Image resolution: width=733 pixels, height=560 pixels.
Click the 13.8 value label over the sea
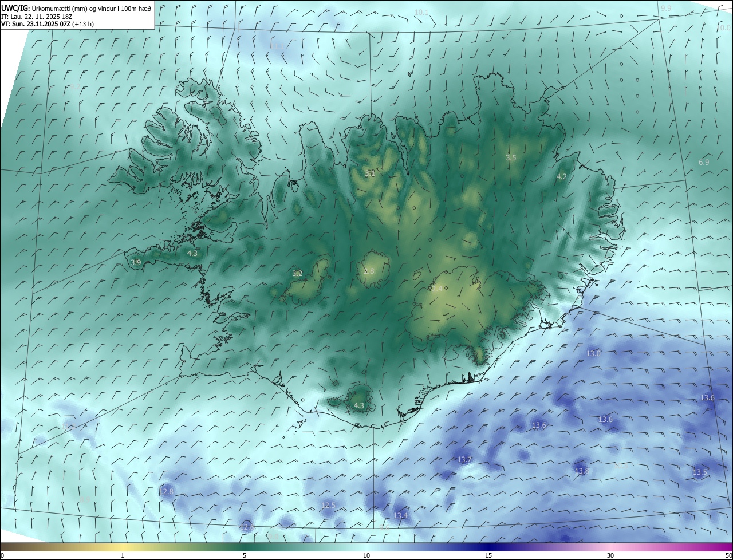582,471
